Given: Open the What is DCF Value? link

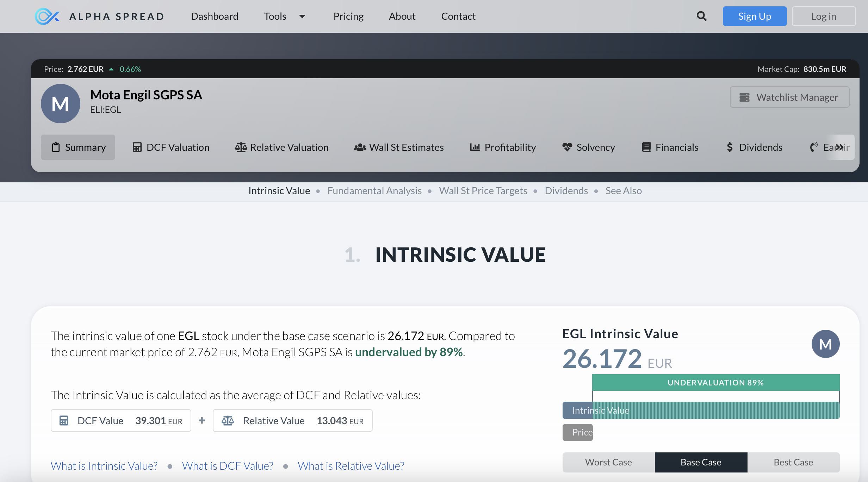Looking at the screenshot, I should (x=228, y=466).
